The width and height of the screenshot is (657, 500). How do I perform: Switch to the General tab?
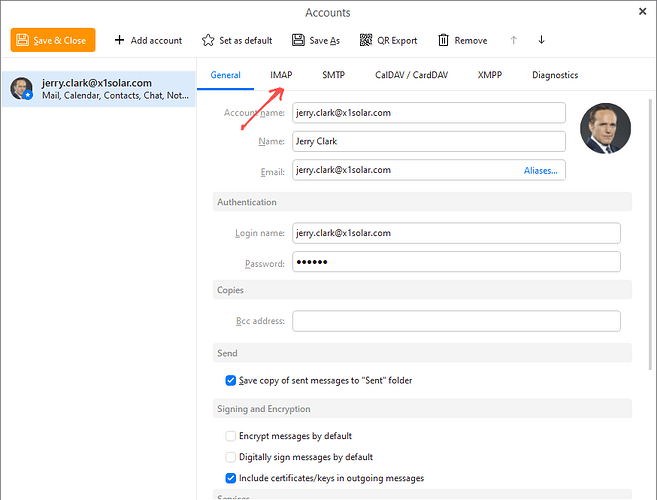point(225,75)
